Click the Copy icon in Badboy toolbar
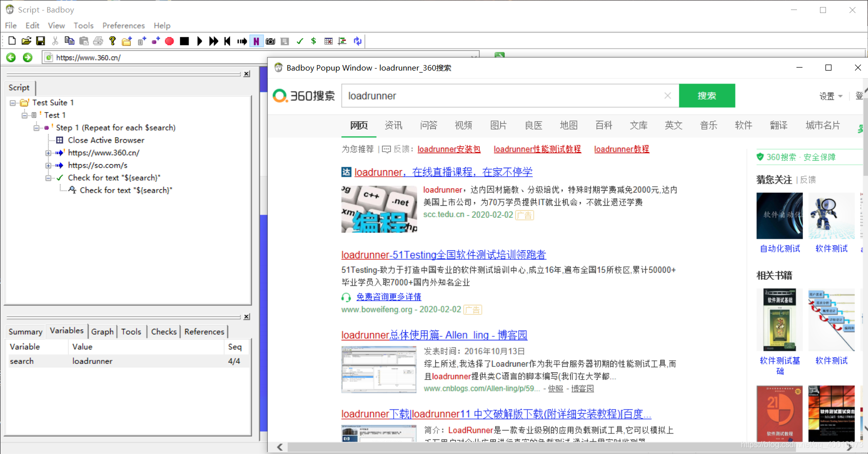Image resolution: width=868 pixels, height=454 pixels. 70,41
